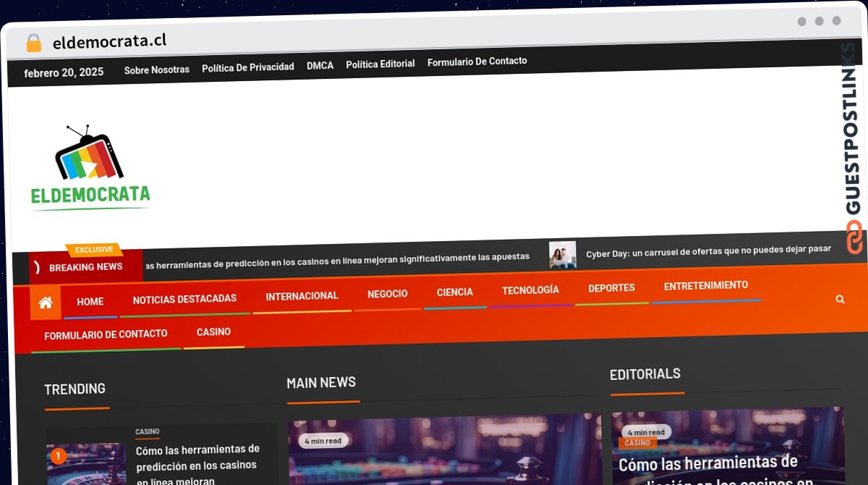Select the Negocio menu item
Screen dimensions: 868x485
387,294
